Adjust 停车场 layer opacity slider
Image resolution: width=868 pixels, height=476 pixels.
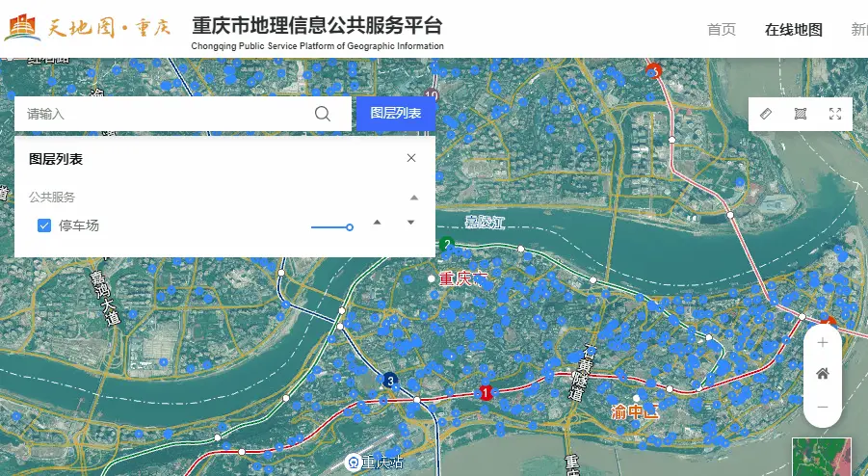332,227
